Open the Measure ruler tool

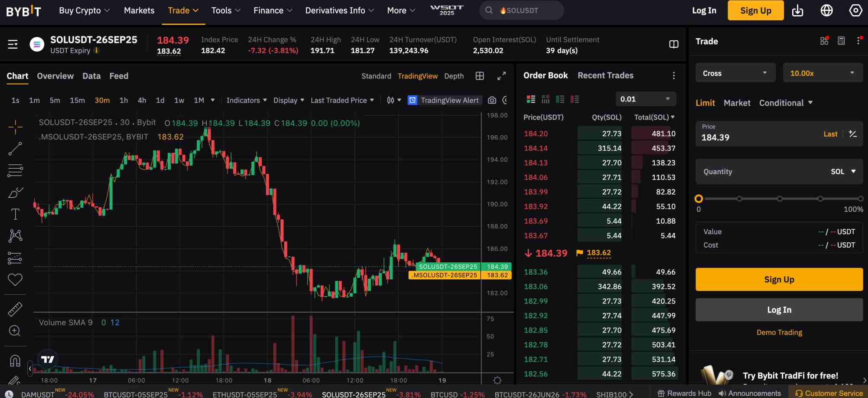tap(15, 309)
